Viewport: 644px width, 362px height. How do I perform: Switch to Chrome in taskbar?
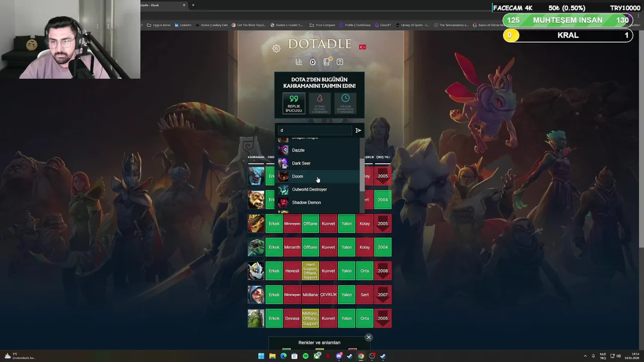tap(361, 356)
